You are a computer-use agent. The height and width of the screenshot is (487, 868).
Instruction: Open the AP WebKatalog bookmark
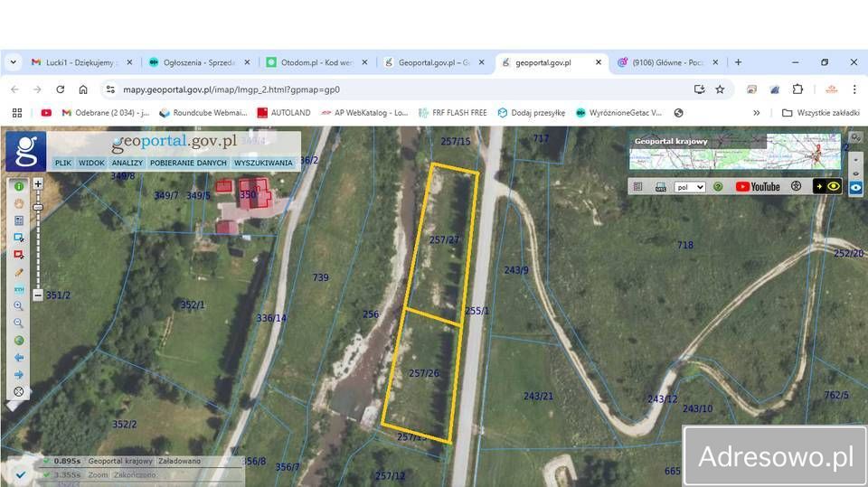(x=364, y=113)
